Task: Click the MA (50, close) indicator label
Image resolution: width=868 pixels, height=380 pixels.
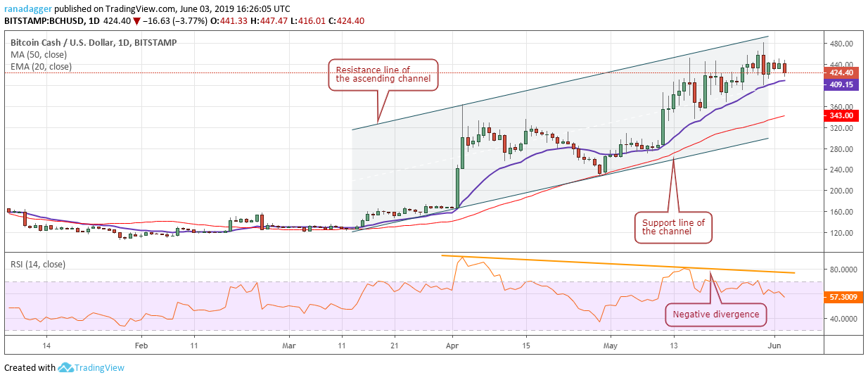Action: coord(39,54)
